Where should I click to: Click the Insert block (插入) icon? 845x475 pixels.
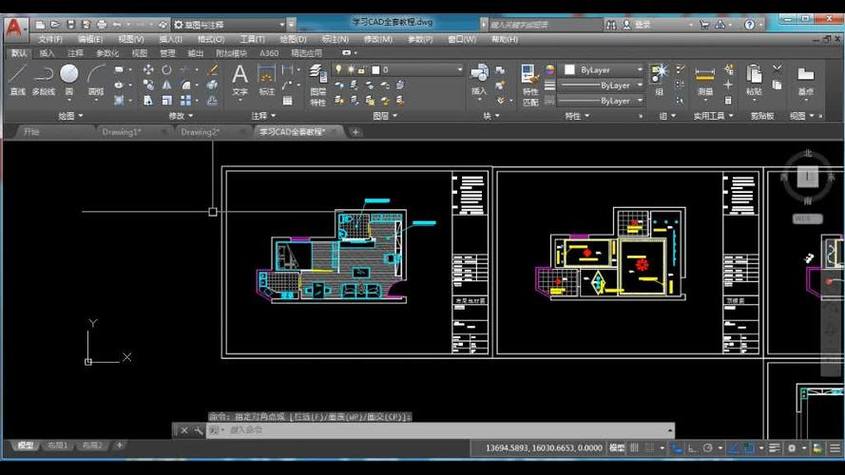click(479, 80)
